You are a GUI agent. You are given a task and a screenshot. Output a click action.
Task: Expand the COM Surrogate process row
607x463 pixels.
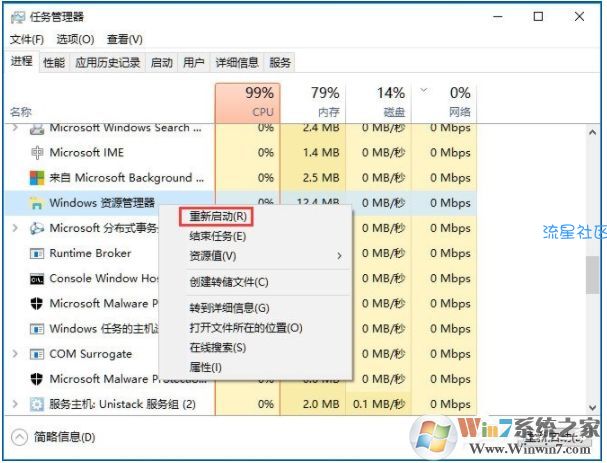[x=15, y=354]
